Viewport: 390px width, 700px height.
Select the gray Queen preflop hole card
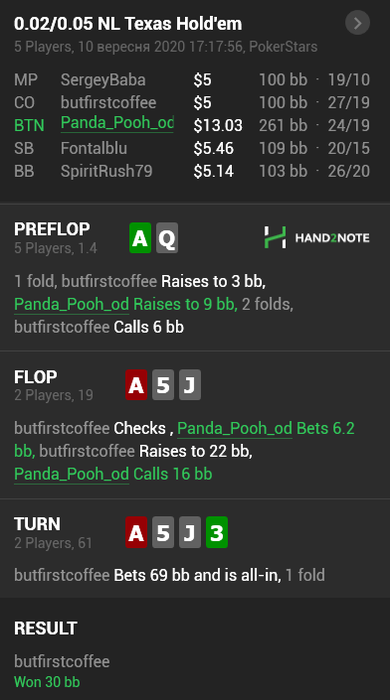coord(167,238)
